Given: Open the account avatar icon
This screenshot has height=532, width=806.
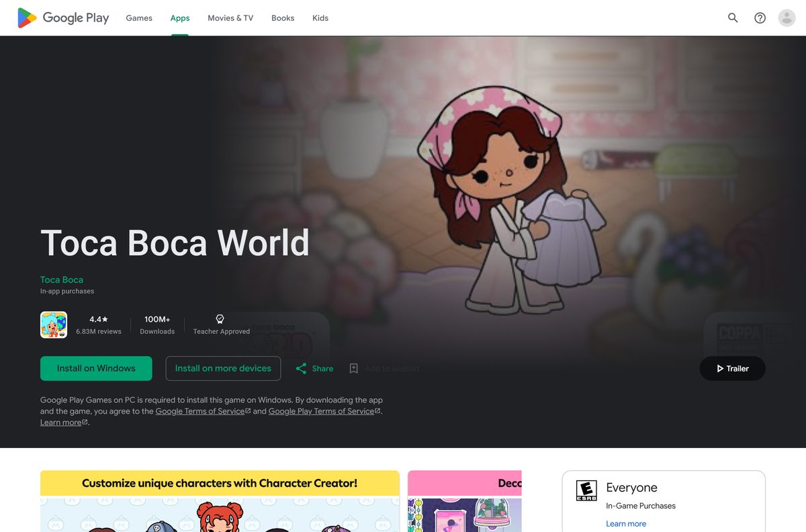Looking at the screenshot, I should 787,18.
